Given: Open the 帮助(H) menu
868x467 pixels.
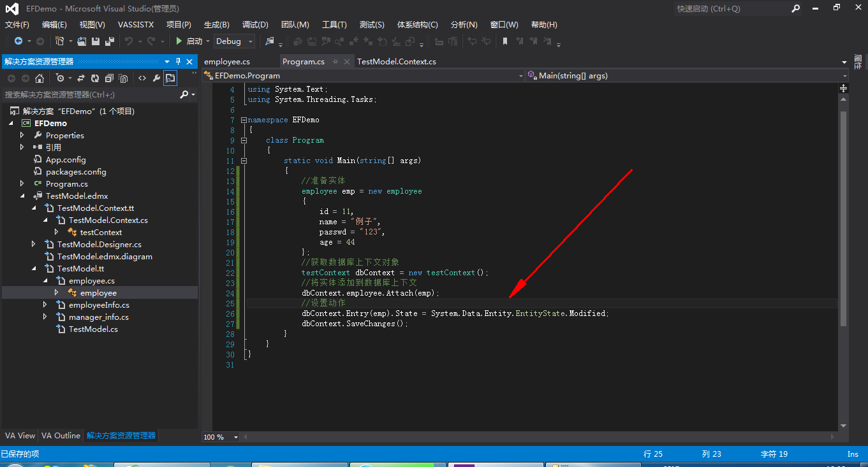Looking at the screenshot, I should pyautogui.click(x=543, y=24).
